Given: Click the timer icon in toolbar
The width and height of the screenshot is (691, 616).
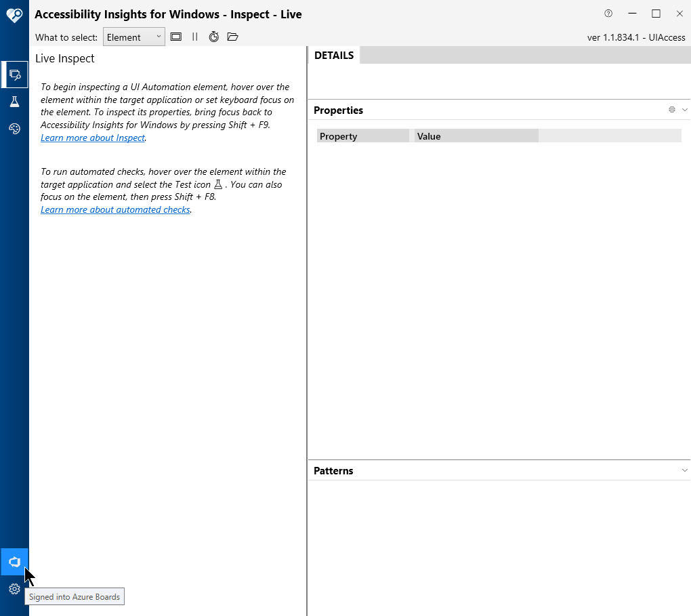Looking at the screenshot, I should point(213,37).
